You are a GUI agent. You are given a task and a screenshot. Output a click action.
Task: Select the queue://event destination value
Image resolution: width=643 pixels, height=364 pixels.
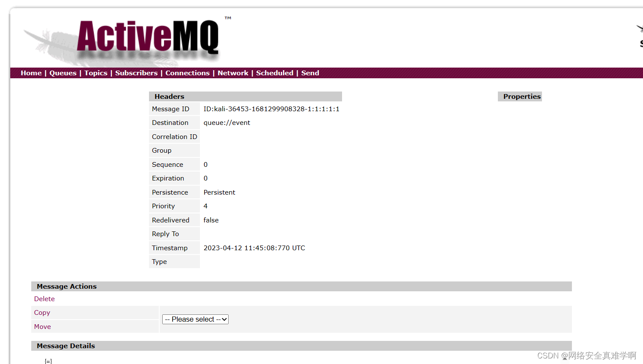pos(227,123)
